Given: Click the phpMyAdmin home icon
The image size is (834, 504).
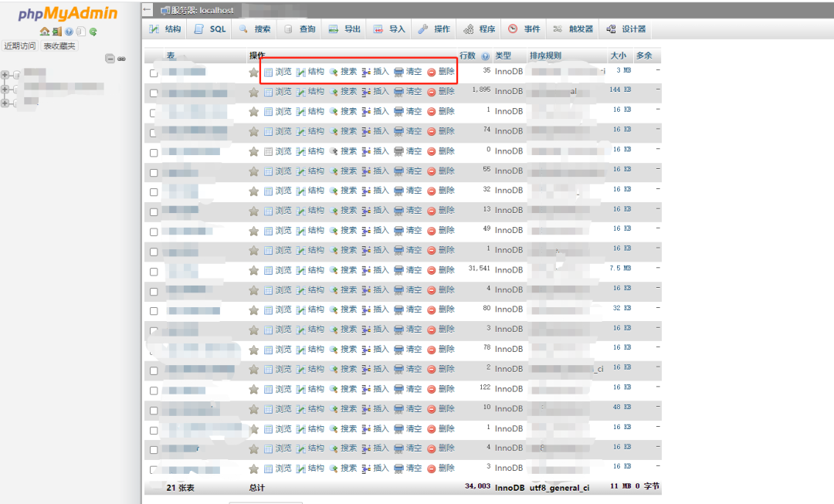Looking at the screenshot, I should pyautogui.click(x=45, y=32).
